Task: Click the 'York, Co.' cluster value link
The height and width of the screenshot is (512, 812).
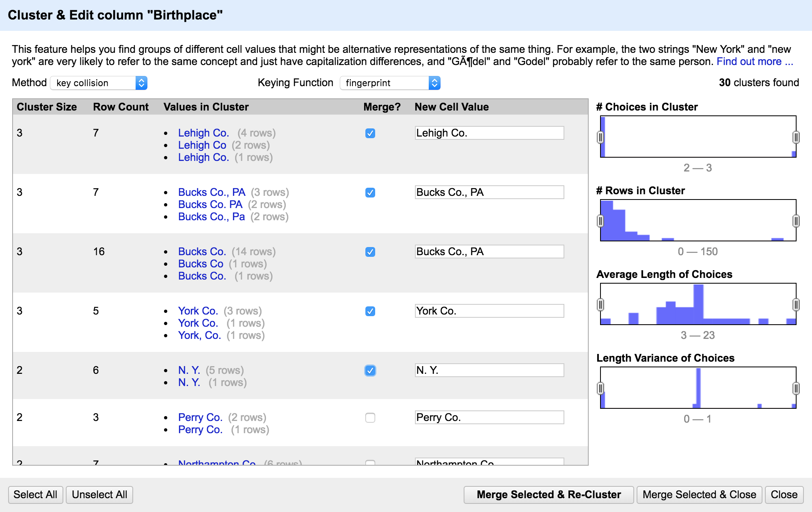Action: pyautogui.click(x=199, y=335)
